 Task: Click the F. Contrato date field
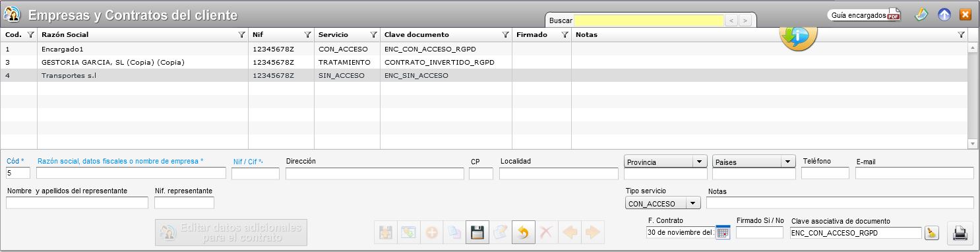(680, 232)
